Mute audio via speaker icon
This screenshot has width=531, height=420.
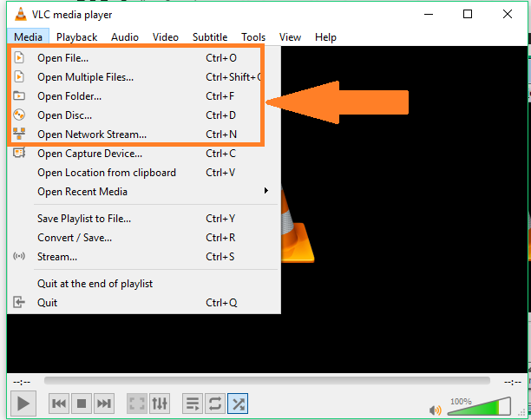coord(436,410)
